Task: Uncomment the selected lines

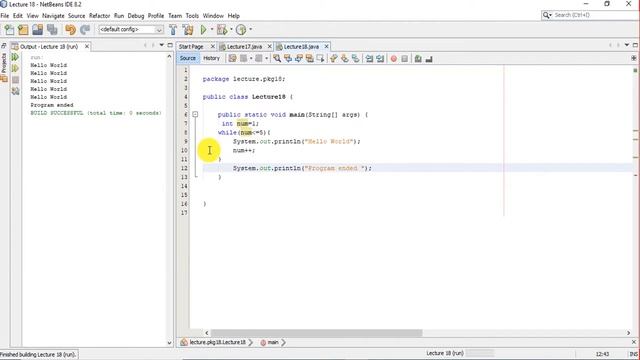Action: coord(429,59)
